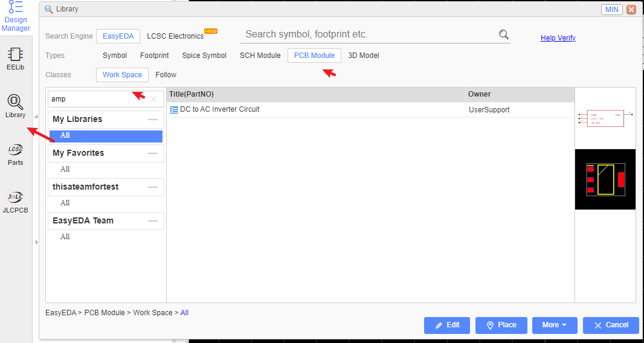Click the Edit button
Viewport: 644px width, 343px height.
coord(447,325)
